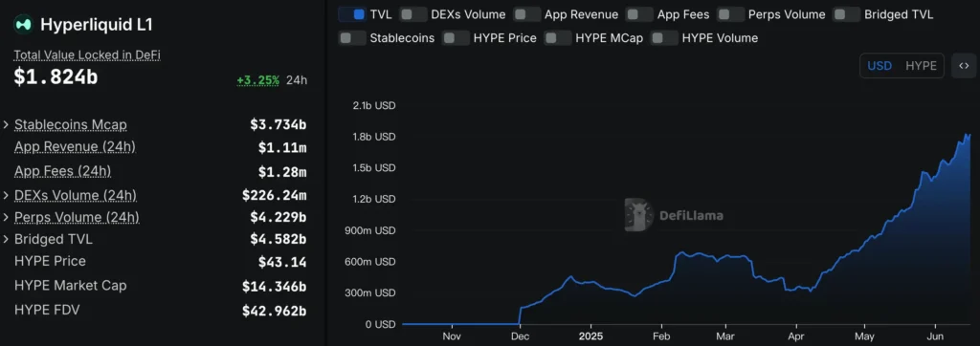
Task: Enable the Bridged TVL toggle
Action: click(847, 14)
